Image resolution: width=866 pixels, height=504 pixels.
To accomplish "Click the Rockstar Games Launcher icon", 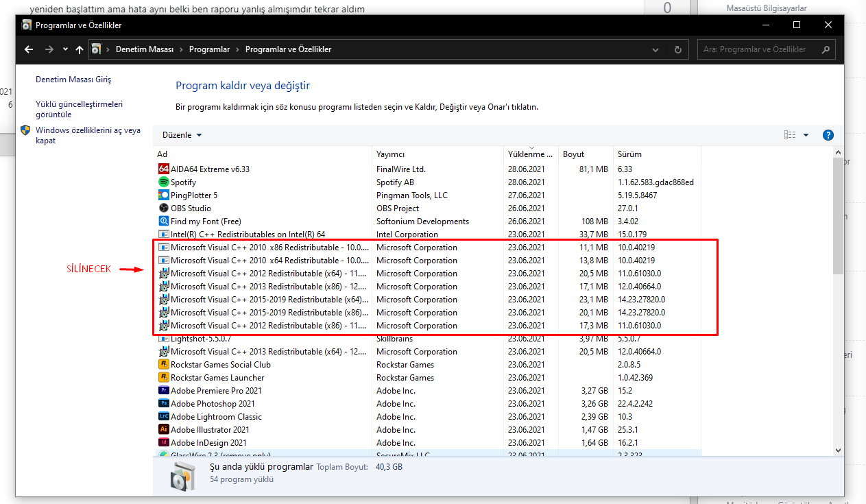I will (164, 377).
